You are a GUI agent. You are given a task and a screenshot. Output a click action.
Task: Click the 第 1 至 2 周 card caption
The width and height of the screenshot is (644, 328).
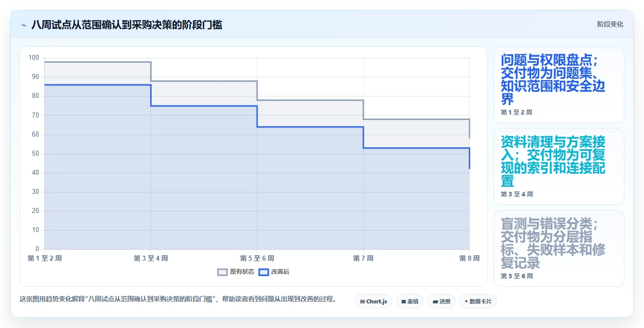[516, 113]
